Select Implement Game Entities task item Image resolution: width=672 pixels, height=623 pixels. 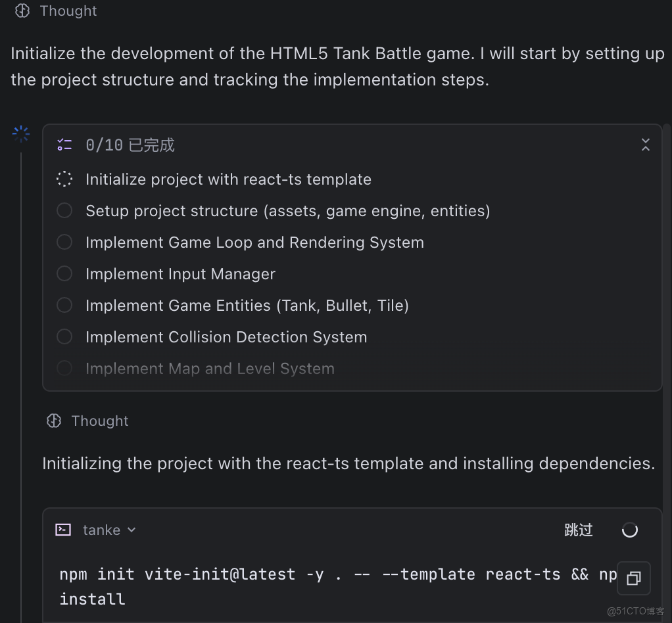point(247,306)
